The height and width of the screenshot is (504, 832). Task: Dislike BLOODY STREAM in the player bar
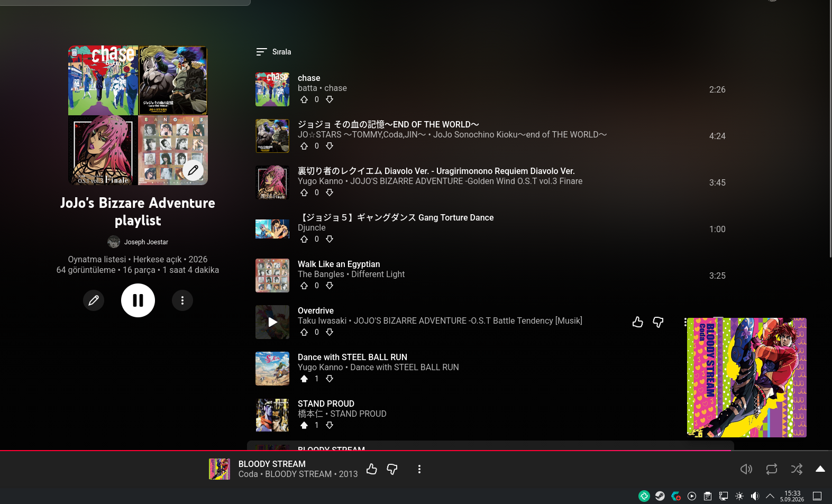point(392,469)
